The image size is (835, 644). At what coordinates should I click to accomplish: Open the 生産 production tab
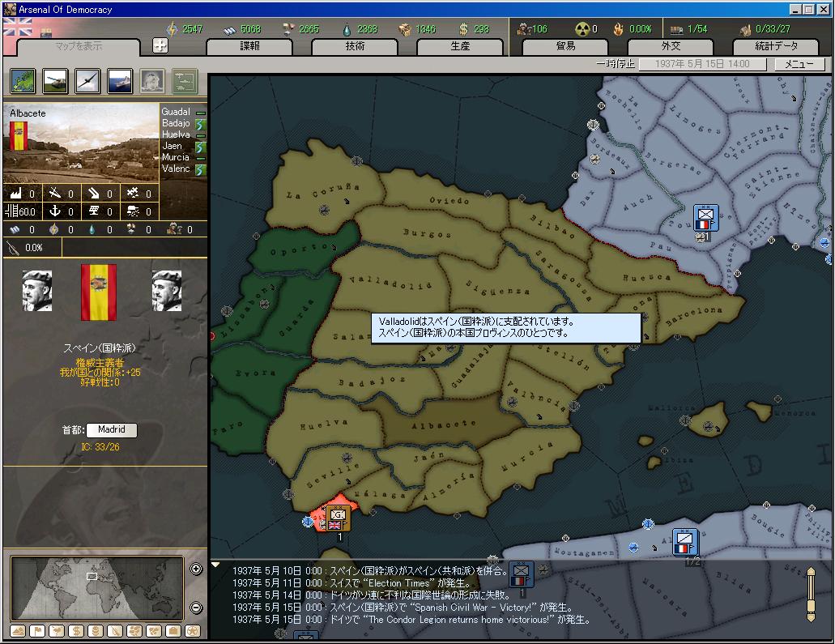460,46
